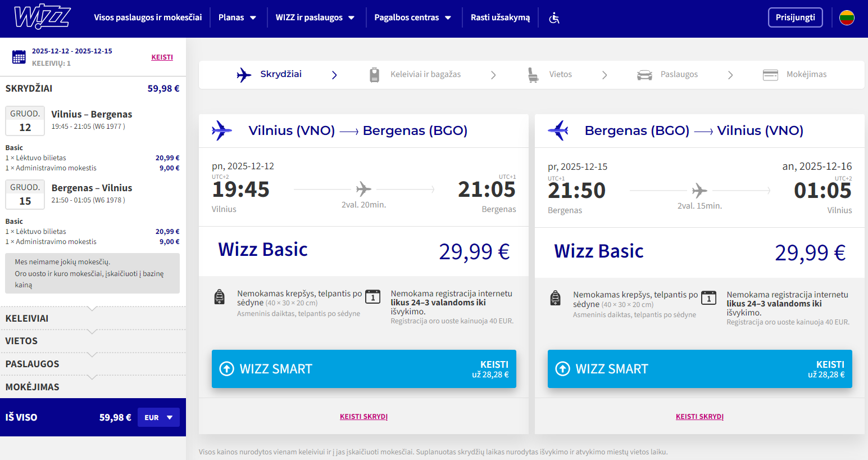Click the Lithuanian flag language icon
Image resolution: width=868 pixels, height=460 pixels.
[x=847, y=18]
